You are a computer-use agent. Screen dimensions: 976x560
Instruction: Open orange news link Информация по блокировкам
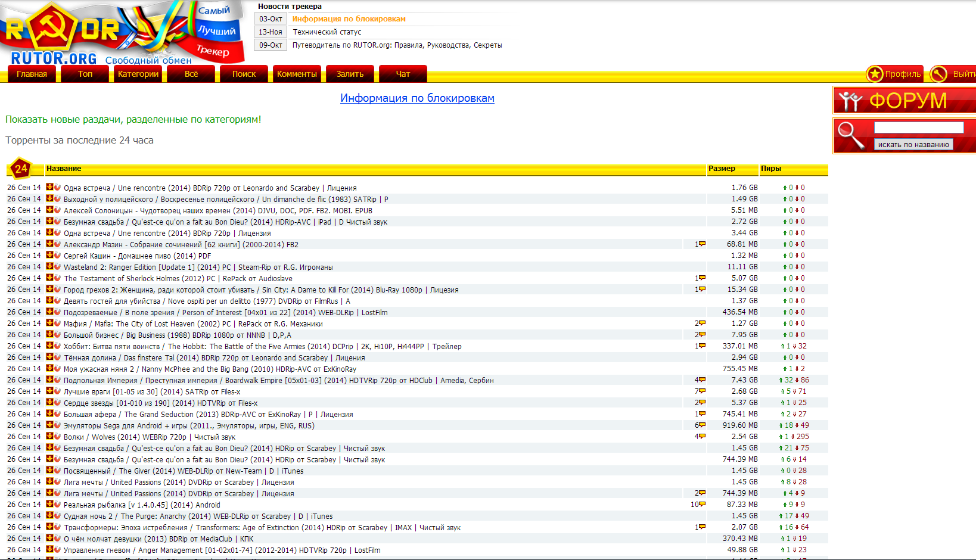tap(349, 19)
